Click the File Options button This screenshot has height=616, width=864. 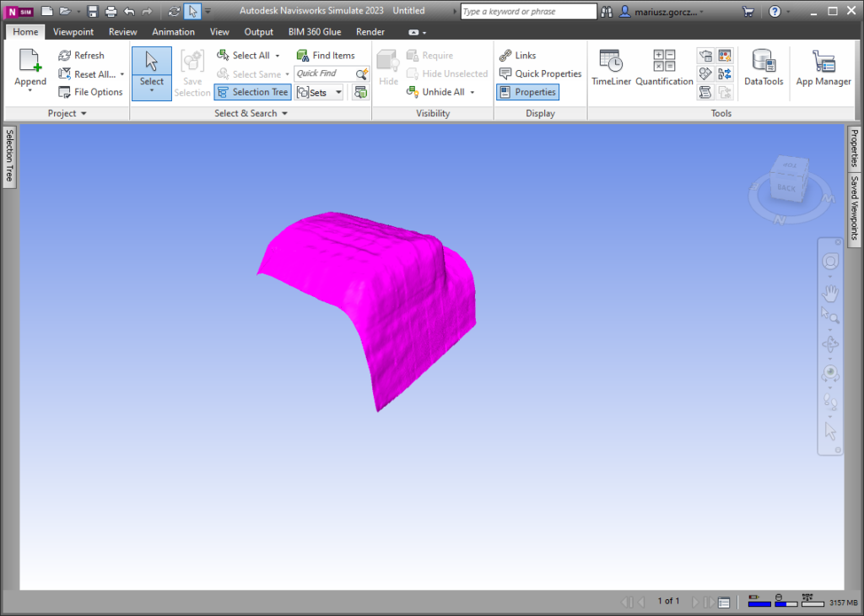tap(90, 92)
